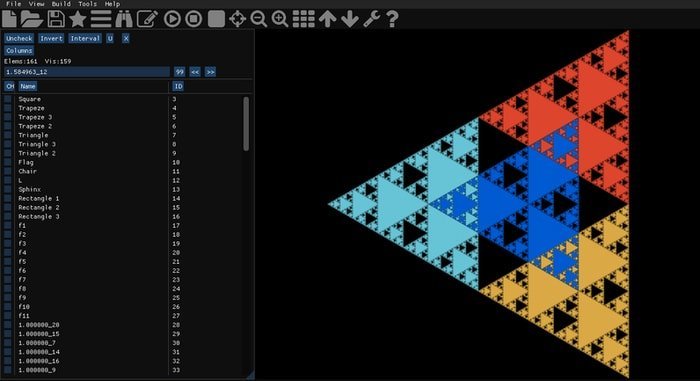Viewport: 700px width, 381px height.
Task: Open the list lines icon
Action: point(101,19)
